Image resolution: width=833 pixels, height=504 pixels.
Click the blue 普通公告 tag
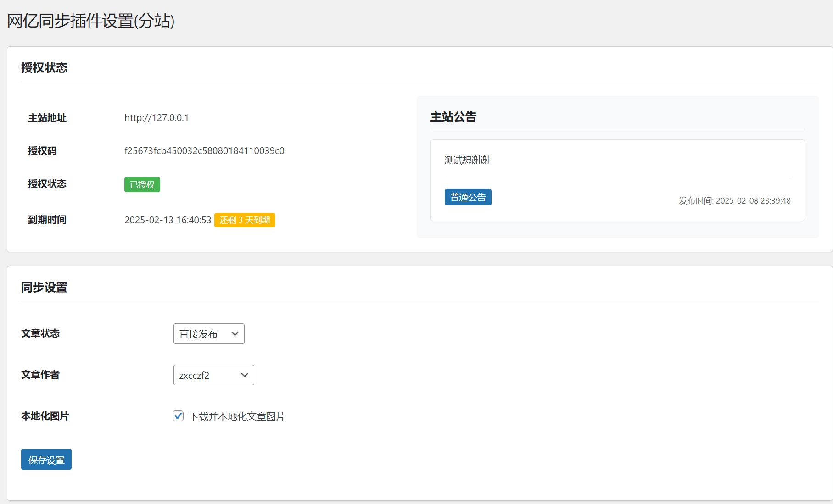click(468, 197)
